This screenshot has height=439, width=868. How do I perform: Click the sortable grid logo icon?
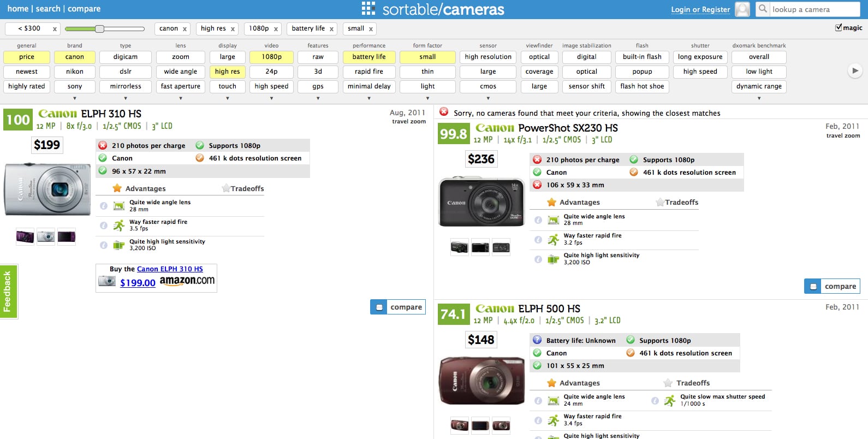tap(368, 9)
